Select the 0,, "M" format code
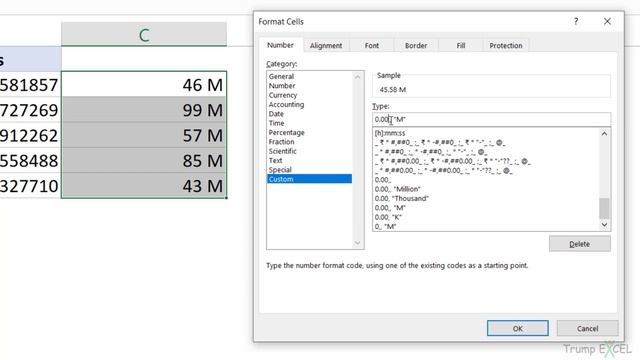Viewport: 640px width, 360px height. [x=486, y=226]
